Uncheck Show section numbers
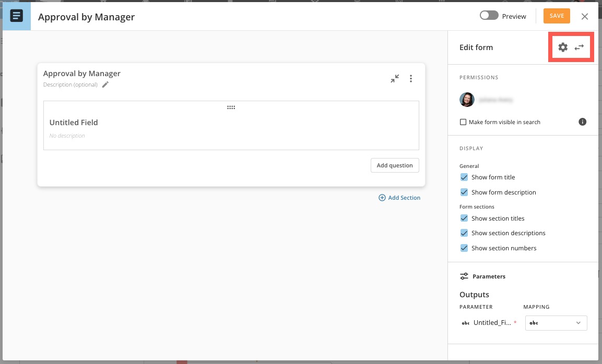The width and height of the screenshot is (602, 364). click(464, 248)
